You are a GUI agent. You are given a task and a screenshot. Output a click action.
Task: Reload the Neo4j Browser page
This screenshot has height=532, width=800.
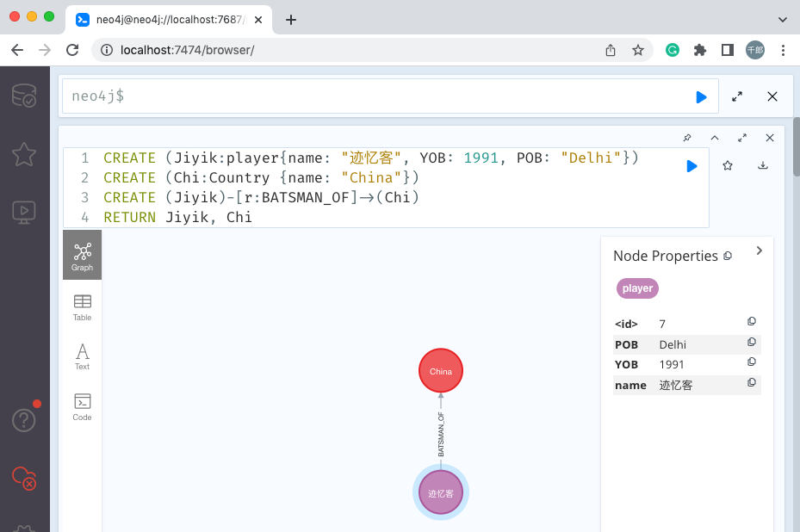pyautogui.click(x=72, y=50)
